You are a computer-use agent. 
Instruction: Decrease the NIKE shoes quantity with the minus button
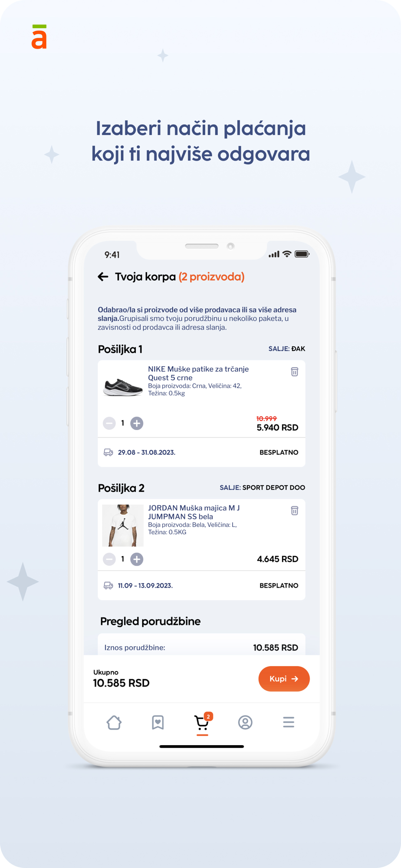click(109, 423)
